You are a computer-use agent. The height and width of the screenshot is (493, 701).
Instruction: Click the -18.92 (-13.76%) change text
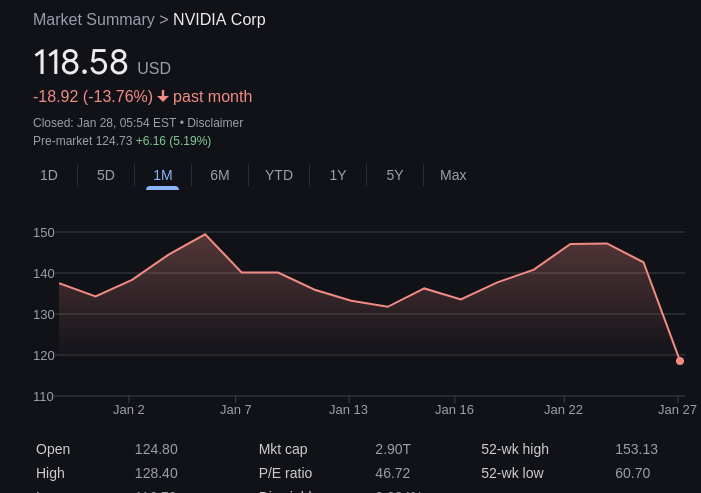point(93,97)
